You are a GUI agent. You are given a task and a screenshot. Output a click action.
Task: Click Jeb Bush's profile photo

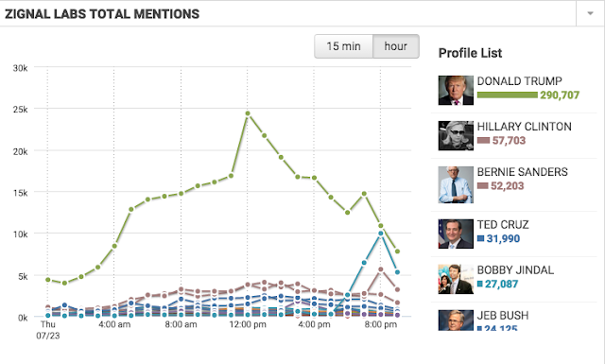coord(456,320)
